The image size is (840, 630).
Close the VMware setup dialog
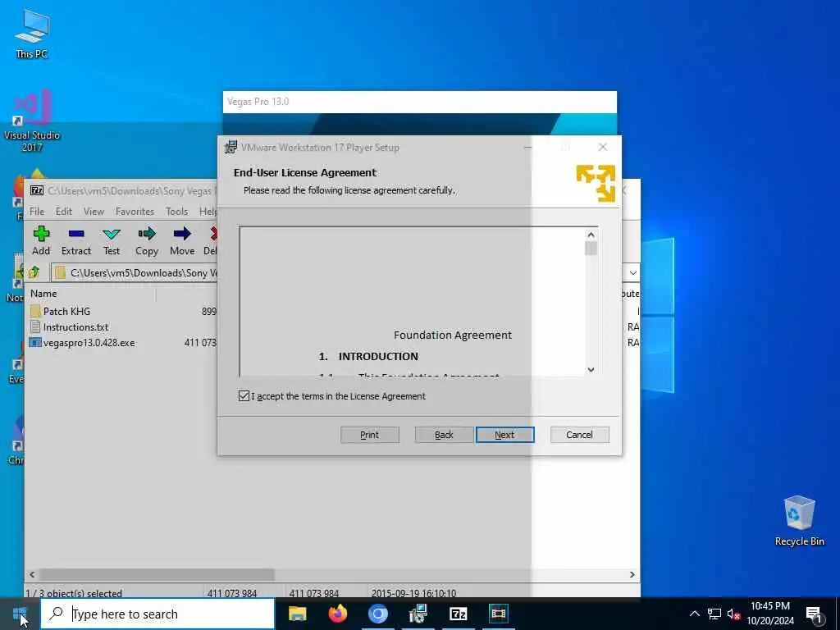[603, 147]
